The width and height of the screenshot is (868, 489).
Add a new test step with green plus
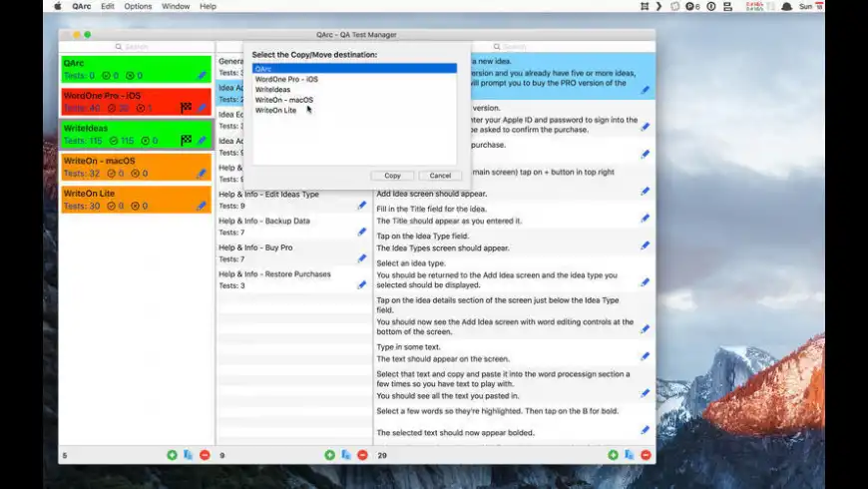click(x=613, y=455)
